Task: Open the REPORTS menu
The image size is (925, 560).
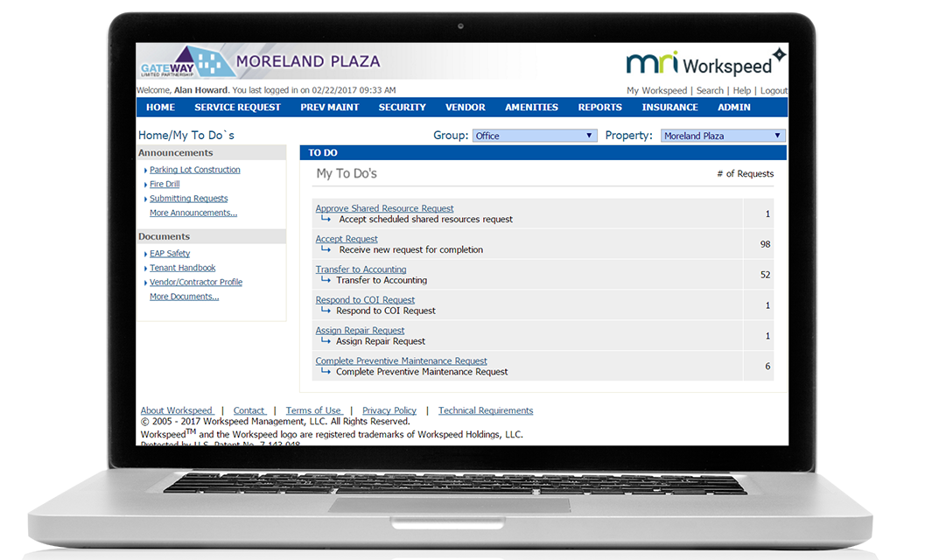Action: click(x=600, y=108)
